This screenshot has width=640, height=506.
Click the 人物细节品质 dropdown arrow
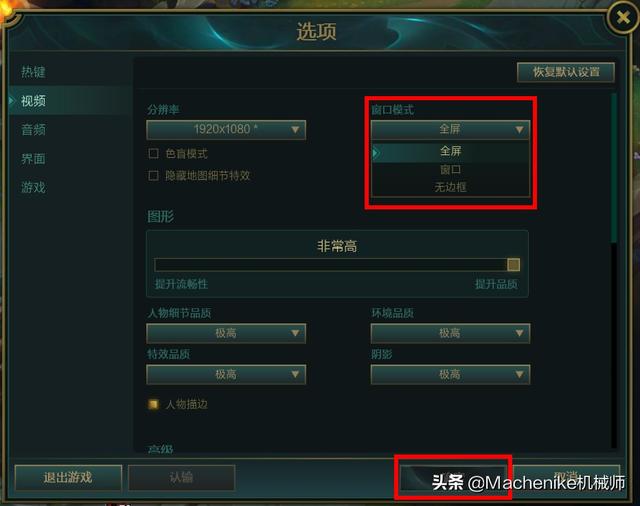295,333
